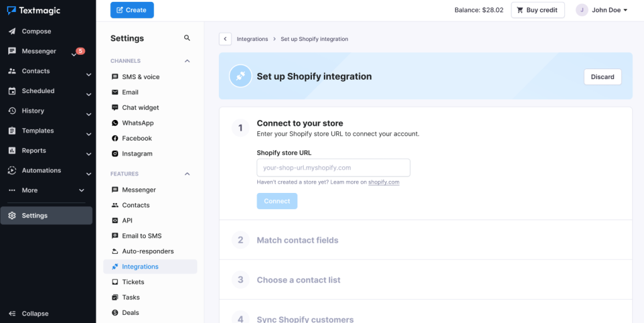Open Chat widget settings
The width and height of the screenshot is (644, 323).
[x=140, y=107]
